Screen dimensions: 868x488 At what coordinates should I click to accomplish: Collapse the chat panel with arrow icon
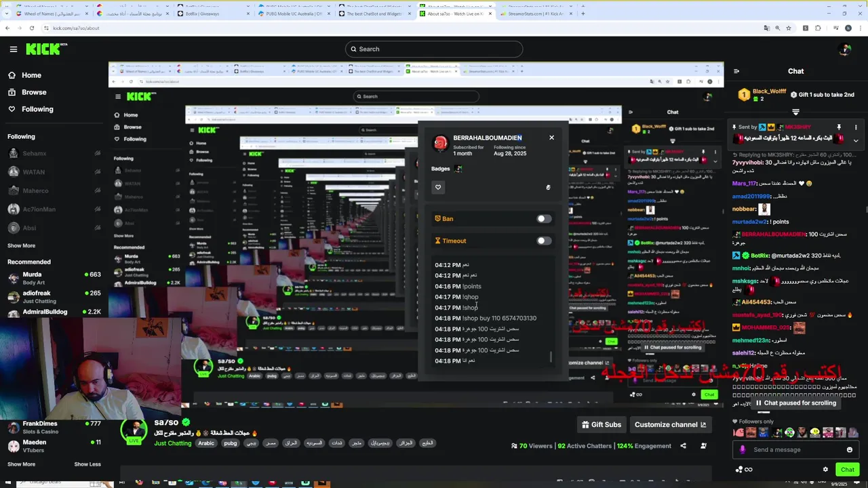(736, 71)
